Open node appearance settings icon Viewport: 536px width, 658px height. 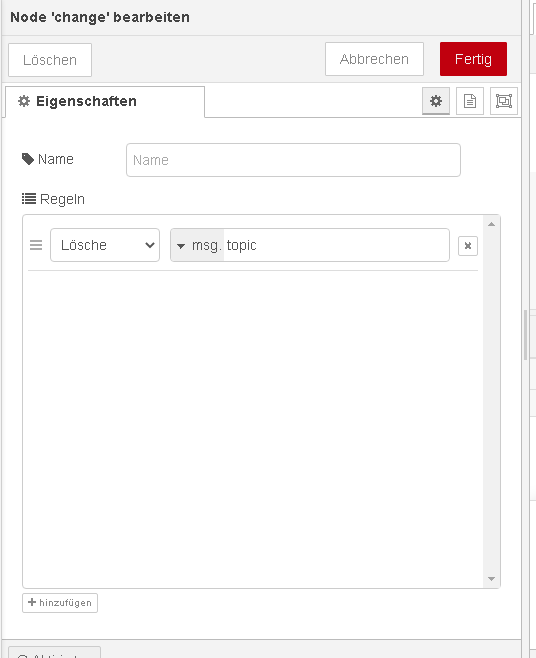(x=504, y=101)
